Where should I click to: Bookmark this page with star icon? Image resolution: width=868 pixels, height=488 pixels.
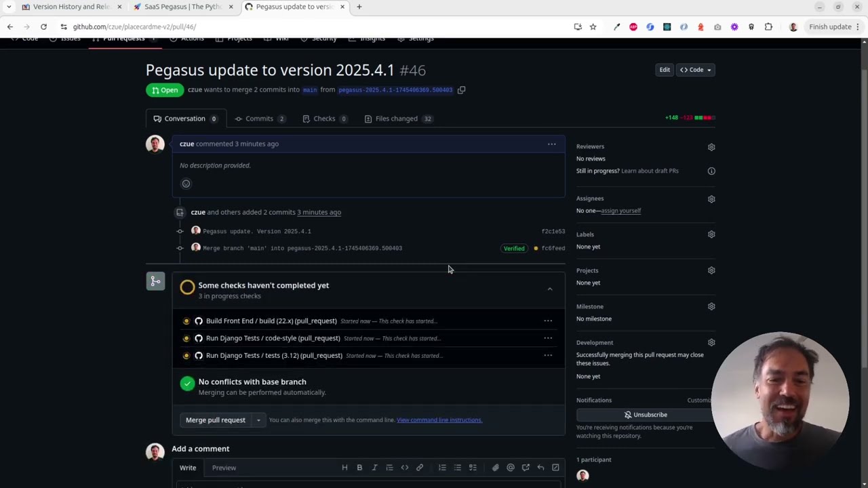tap(593, 26)
